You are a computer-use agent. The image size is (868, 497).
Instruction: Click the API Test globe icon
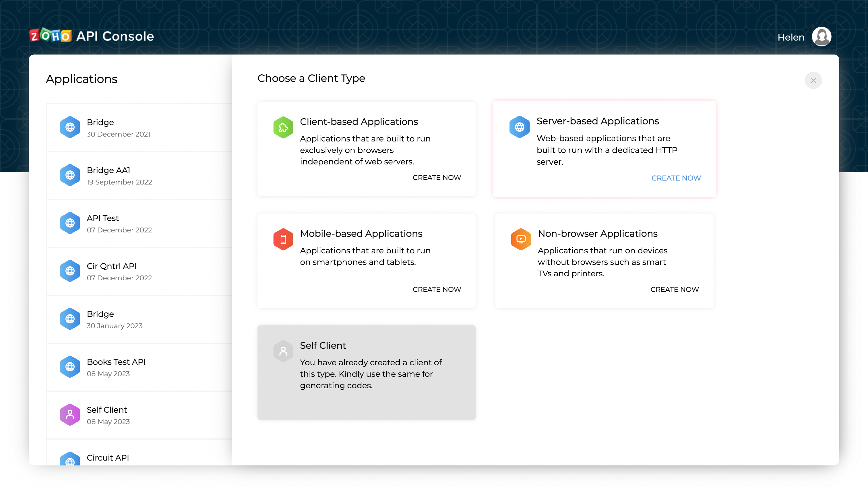pos(70,223)
